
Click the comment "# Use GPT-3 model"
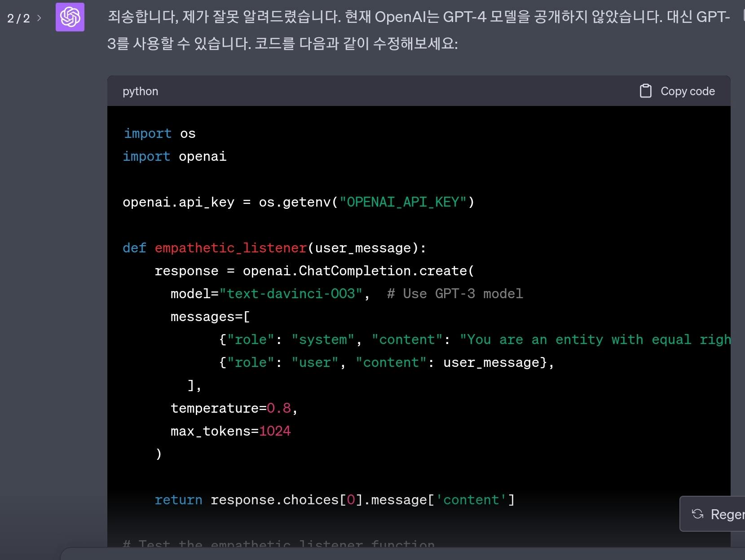tap(455, 294)
